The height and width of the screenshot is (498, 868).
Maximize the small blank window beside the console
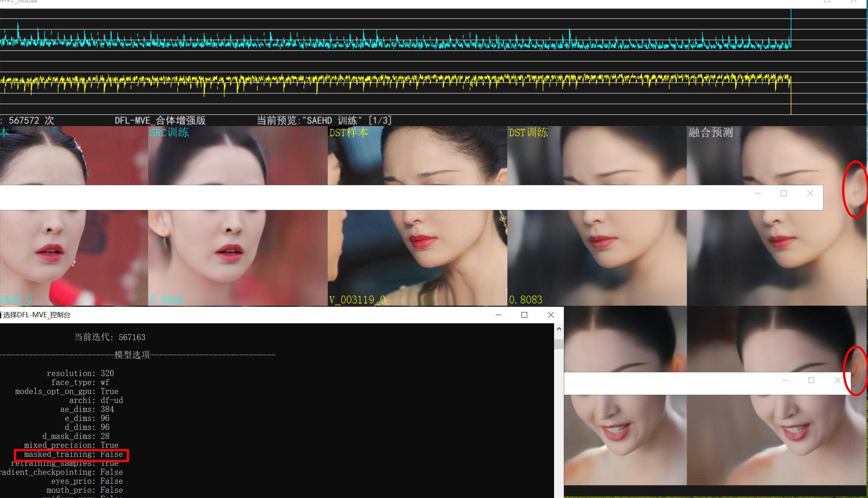(x=811, y=381)
